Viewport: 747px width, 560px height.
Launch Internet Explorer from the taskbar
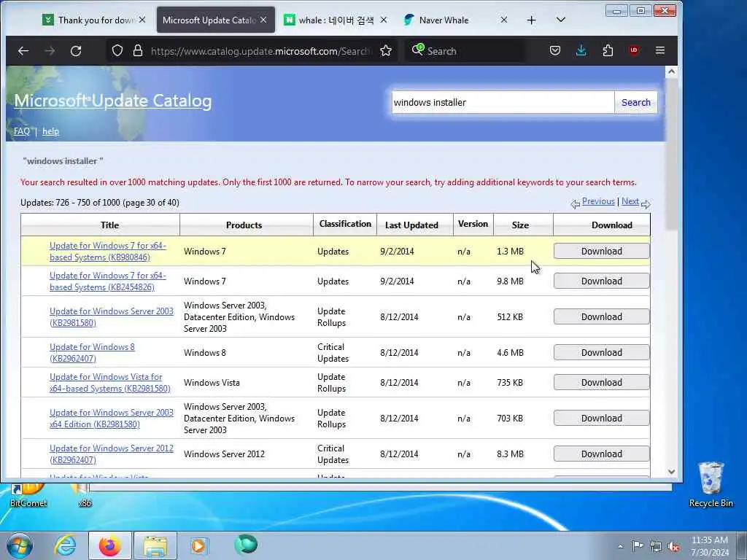65,545
